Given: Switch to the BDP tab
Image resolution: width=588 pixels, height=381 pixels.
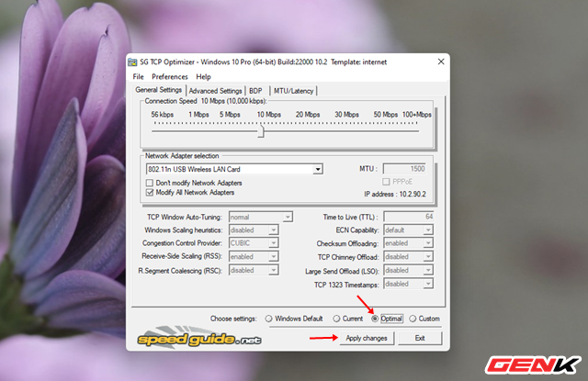Looking at the screenshot, I should [x=255, y=91].
